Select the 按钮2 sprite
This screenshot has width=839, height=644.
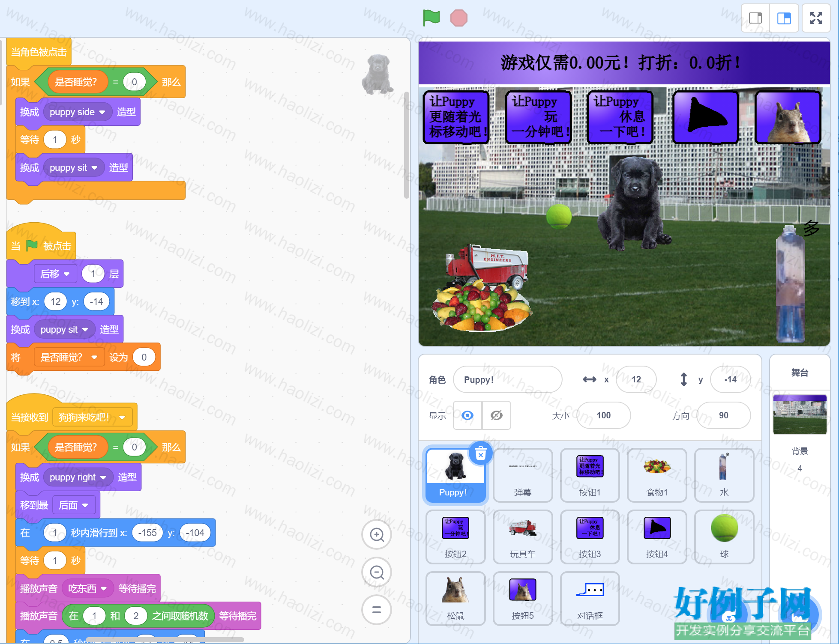(x=455, y=537)
